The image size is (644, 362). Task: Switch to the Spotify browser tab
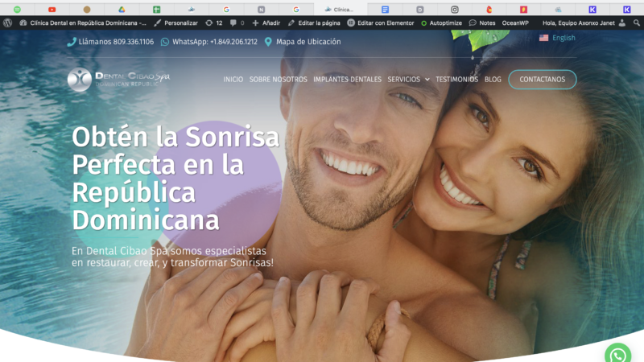17,9
